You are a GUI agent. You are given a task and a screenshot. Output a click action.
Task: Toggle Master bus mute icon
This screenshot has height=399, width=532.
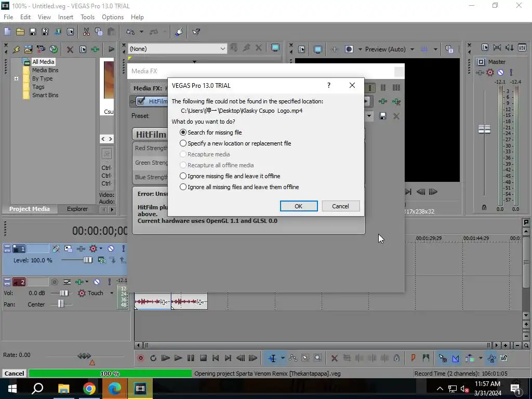click(x=500, y=72)
